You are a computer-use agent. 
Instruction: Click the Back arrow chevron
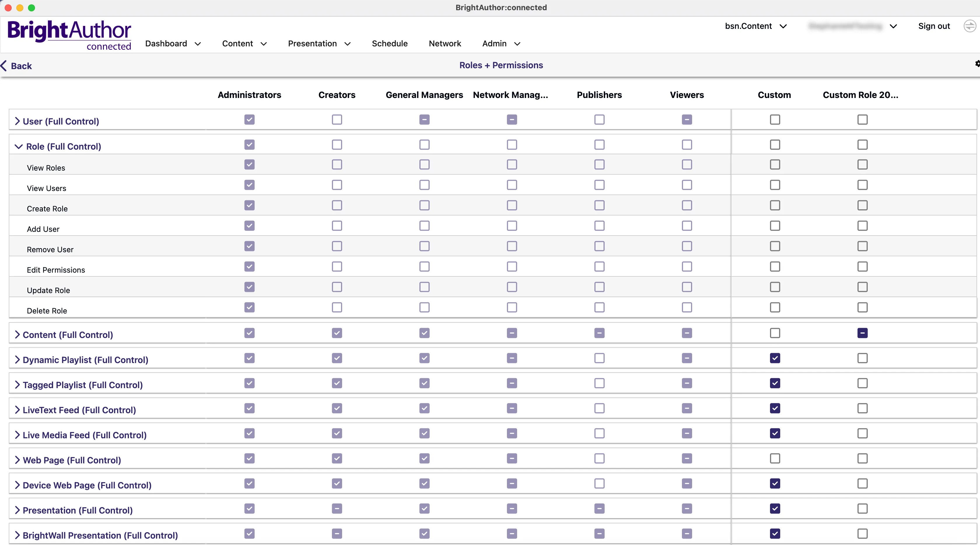pos(4,65)
